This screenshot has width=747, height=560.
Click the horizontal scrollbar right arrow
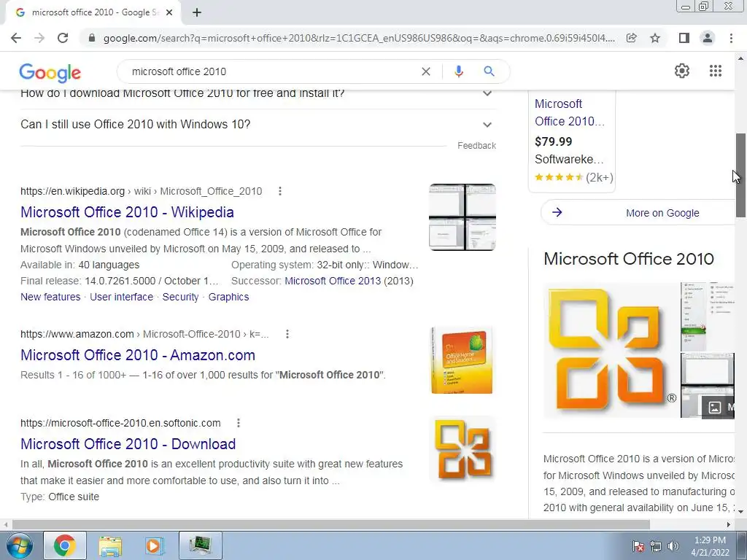729,524
